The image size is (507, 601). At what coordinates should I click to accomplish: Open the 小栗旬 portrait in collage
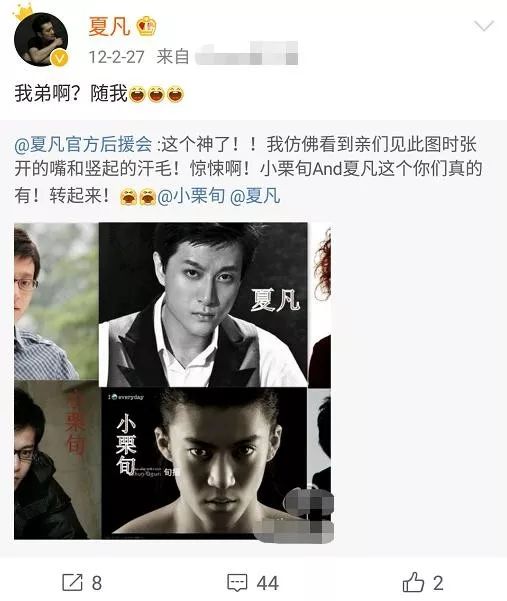tap(204, 463)
